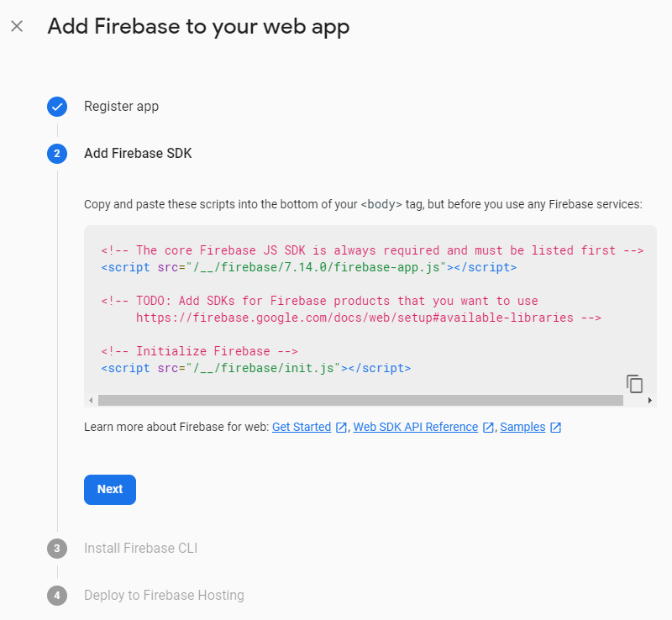672x620 pixels.
Task: Copy the code snippet with the copy icon
Action: (x=635, y=384)
